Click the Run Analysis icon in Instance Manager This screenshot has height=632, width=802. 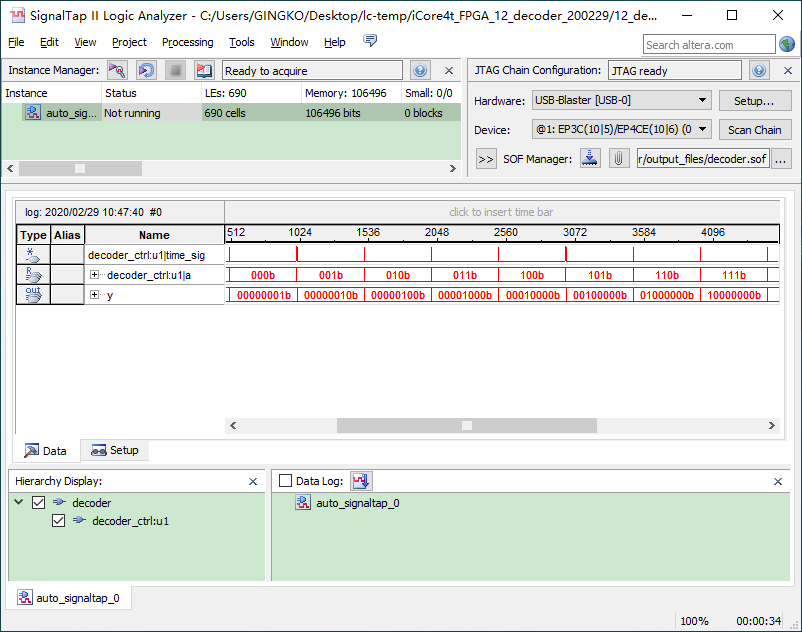[117, 71]
